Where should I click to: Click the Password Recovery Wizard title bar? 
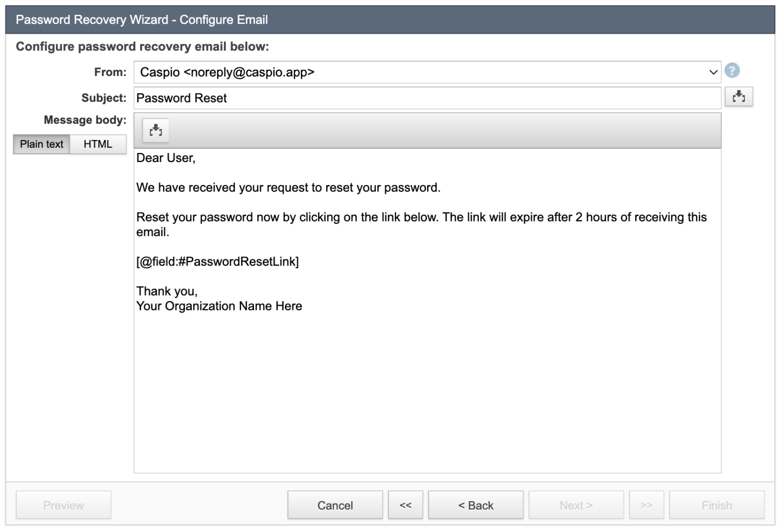(142, 19)
